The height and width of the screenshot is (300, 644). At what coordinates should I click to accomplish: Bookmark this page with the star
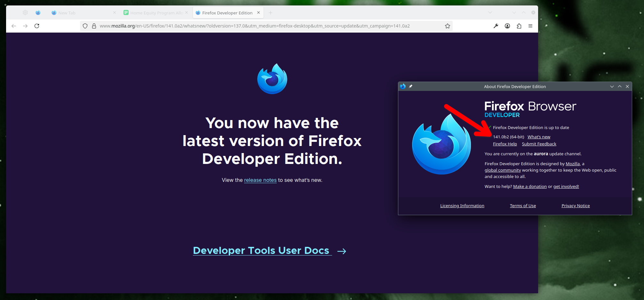click(448, 26)
